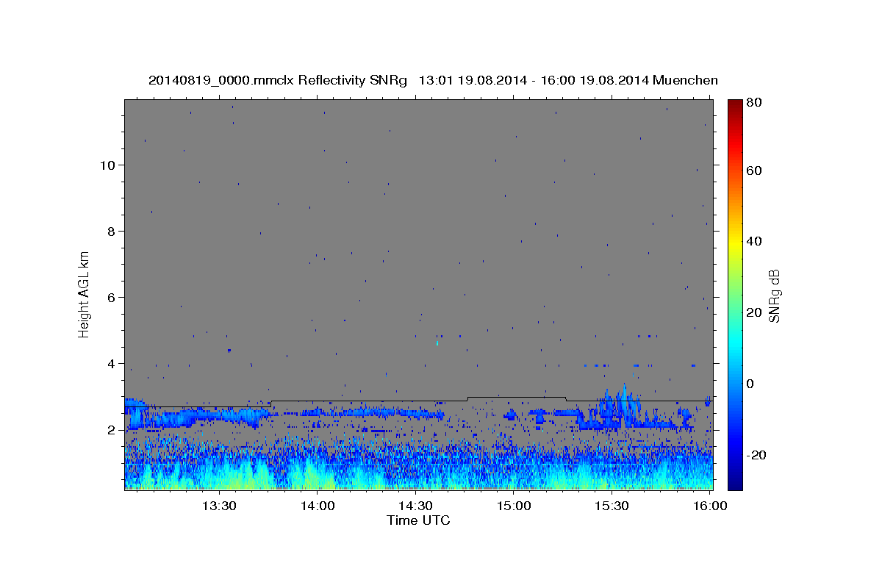Click the 'Time UTC' axis title
Image resolution: width=882 pixels, height=588 pixels.
(x=418, y=520)
